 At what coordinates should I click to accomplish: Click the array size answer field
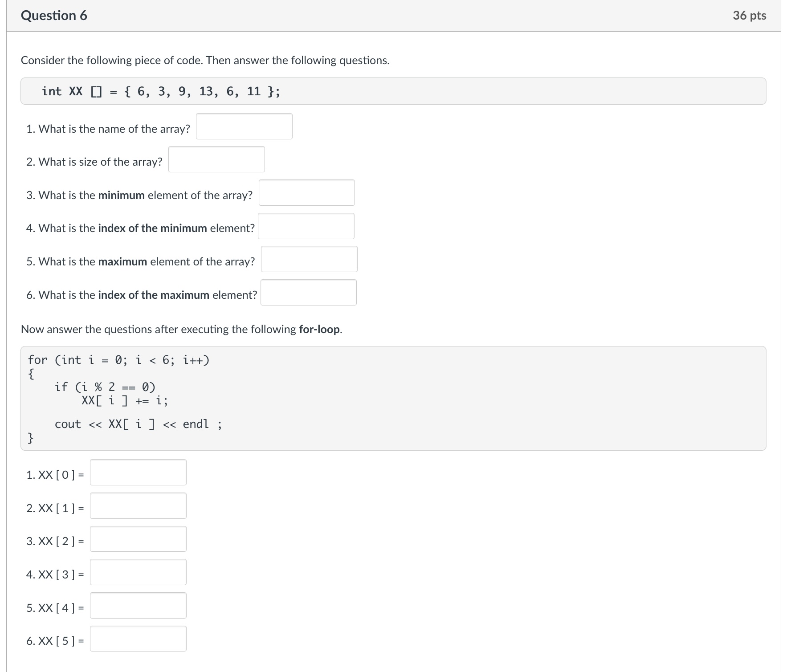pos(216,159)
